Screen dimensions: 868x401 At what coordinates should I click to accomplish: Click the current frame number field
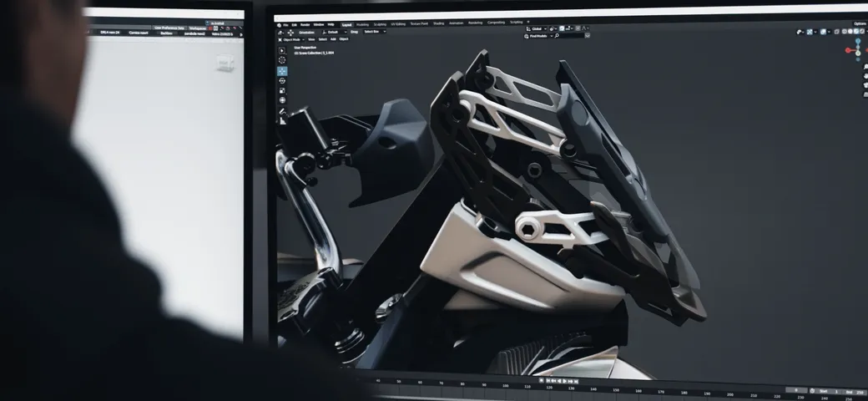pos(796,390)
